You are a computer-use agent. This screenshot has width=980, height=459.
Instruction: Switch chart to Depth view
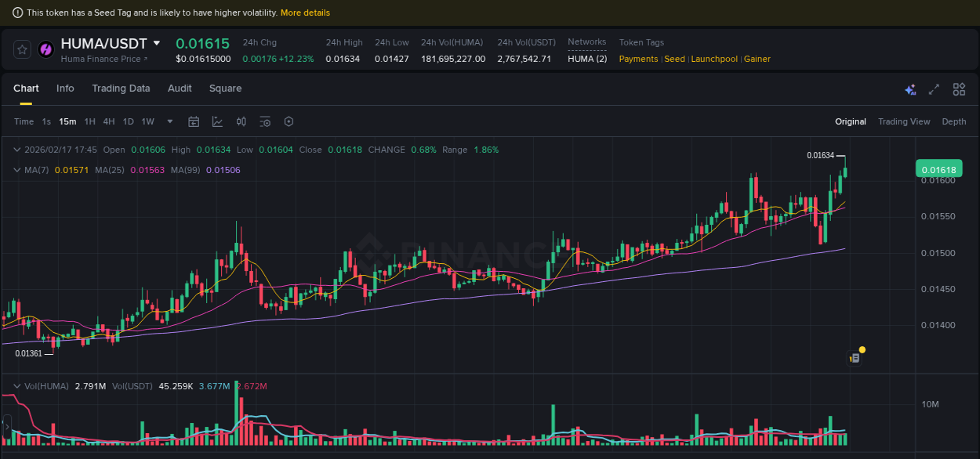coord(954,121)
